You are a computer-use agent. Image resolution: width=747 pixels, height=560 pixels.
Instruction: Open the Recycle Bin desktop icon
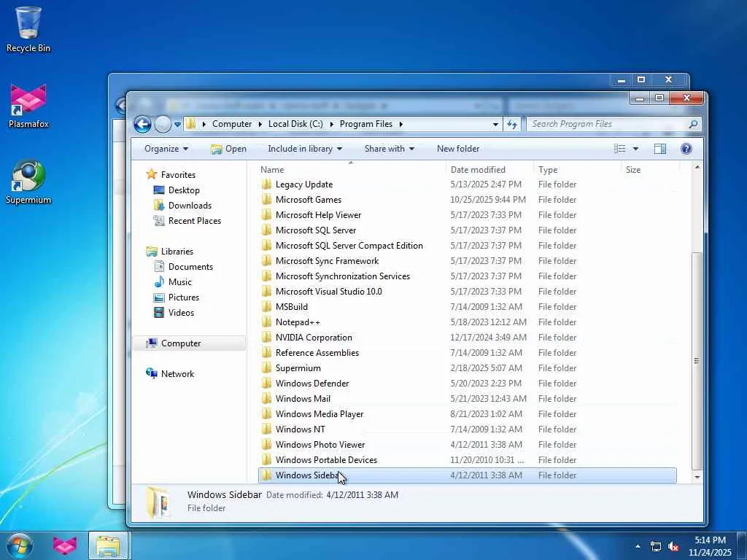(x=28, y=28)
